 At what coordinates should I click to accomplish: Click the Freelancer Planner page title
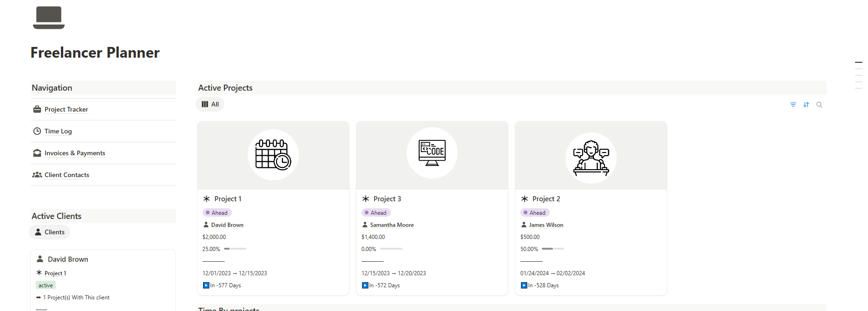(95, 53)
